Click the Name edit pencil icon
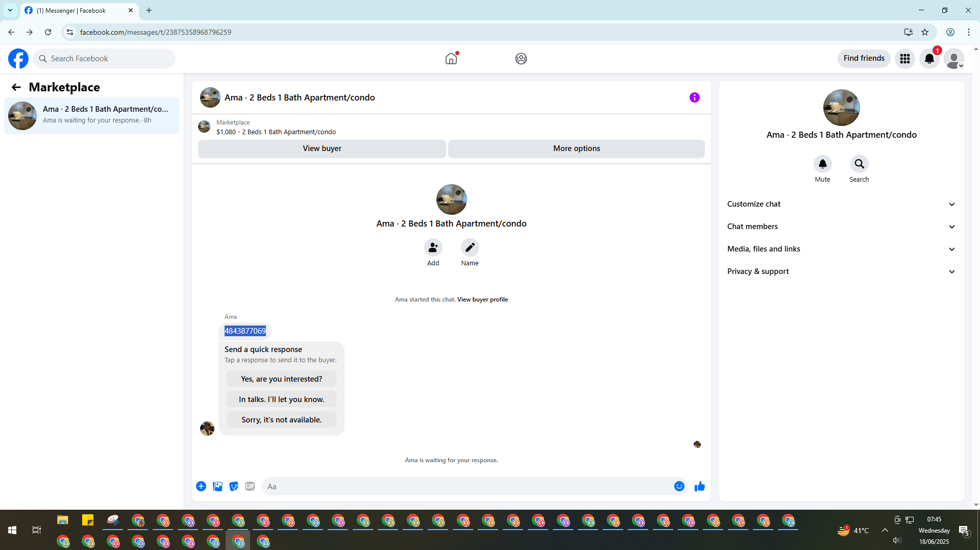 click(x=470, y=247)
